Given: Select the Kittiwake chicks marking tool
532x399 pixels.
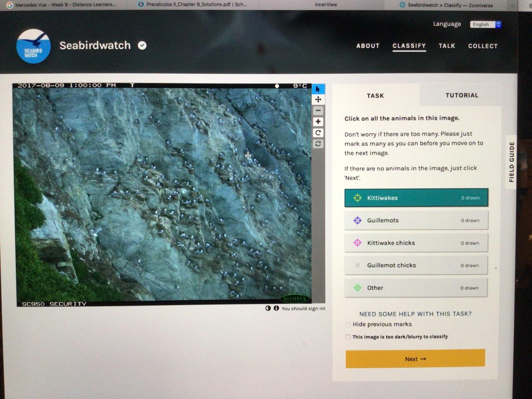Looking at the screenshot, I should [416, 243].
